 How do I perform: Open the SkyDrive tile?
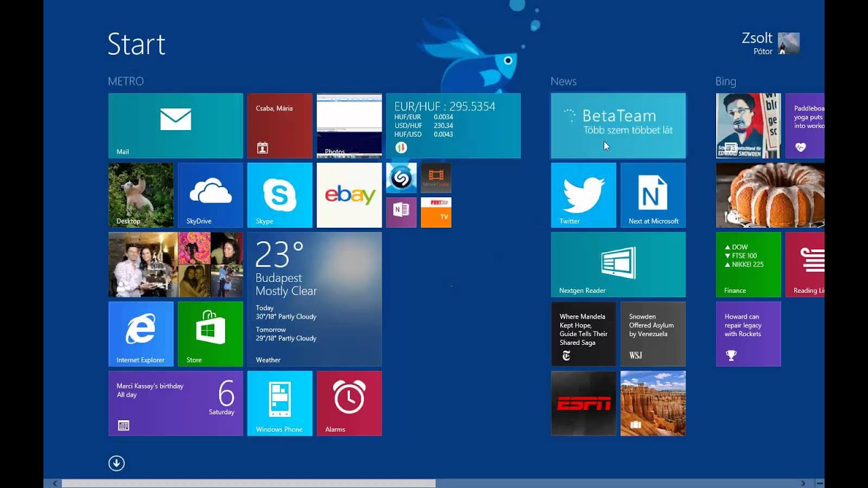tap(210, 195)
